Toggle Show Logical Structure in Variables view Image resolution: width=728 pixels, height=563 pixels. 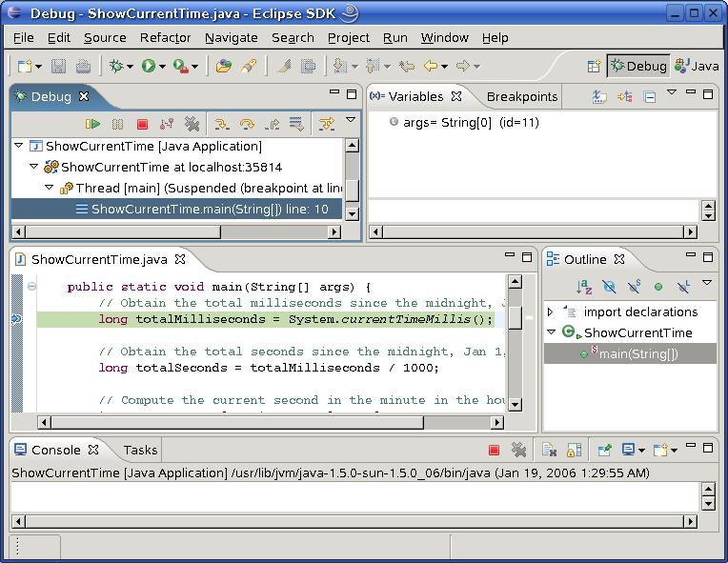[625, 96]
